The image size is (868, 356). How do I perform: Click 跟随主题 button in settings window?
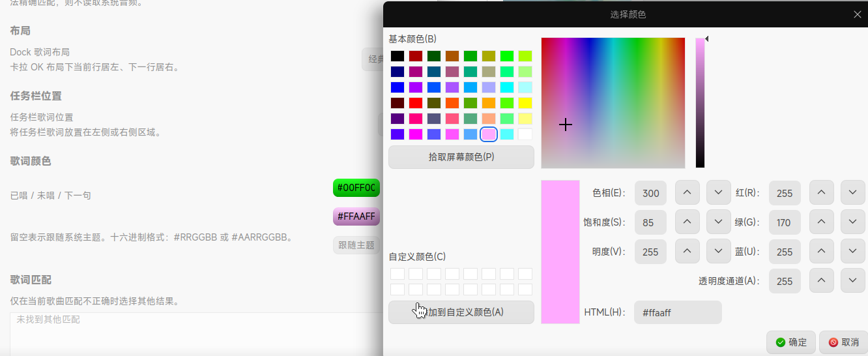point(356,245)
